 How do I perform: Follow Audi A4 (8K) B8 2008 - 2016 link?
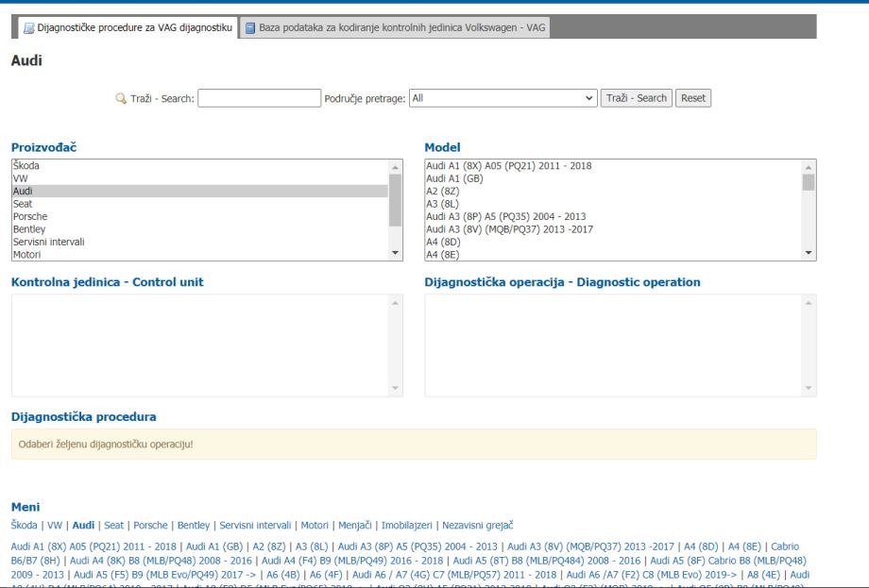click(161, 561)
